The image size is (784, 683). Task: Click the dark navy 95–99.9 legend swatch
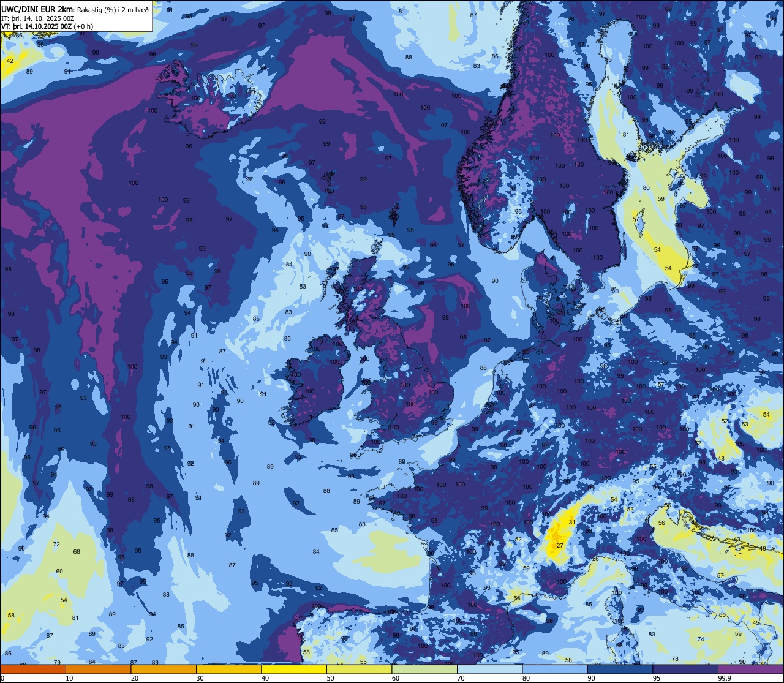pos(685,669)
